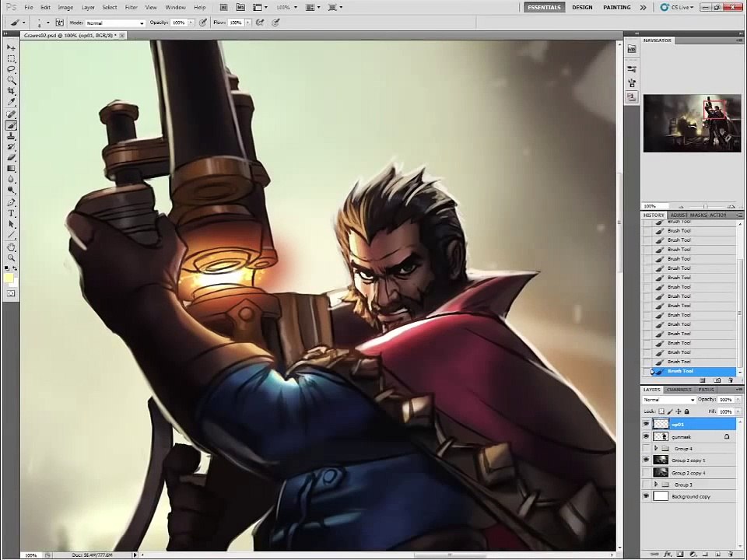747x560 pixels.
Task: Open the Brush panel toggle icon
Action: (60, 23)
